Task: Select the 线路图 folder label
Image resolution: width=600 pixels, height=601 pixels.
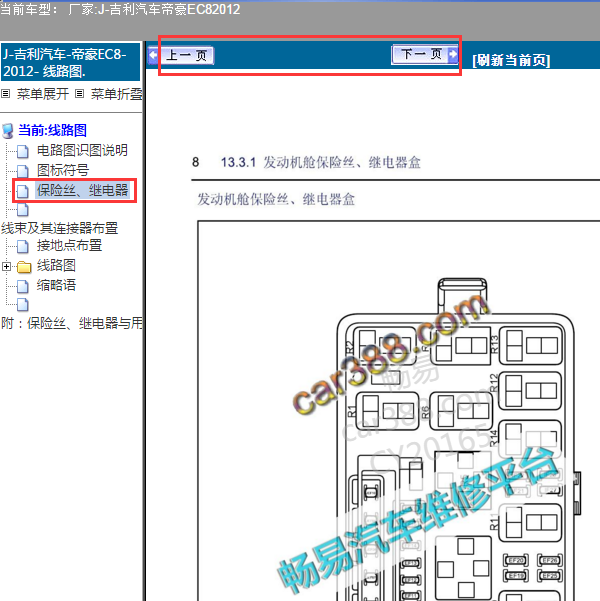Action: [56, 265]
